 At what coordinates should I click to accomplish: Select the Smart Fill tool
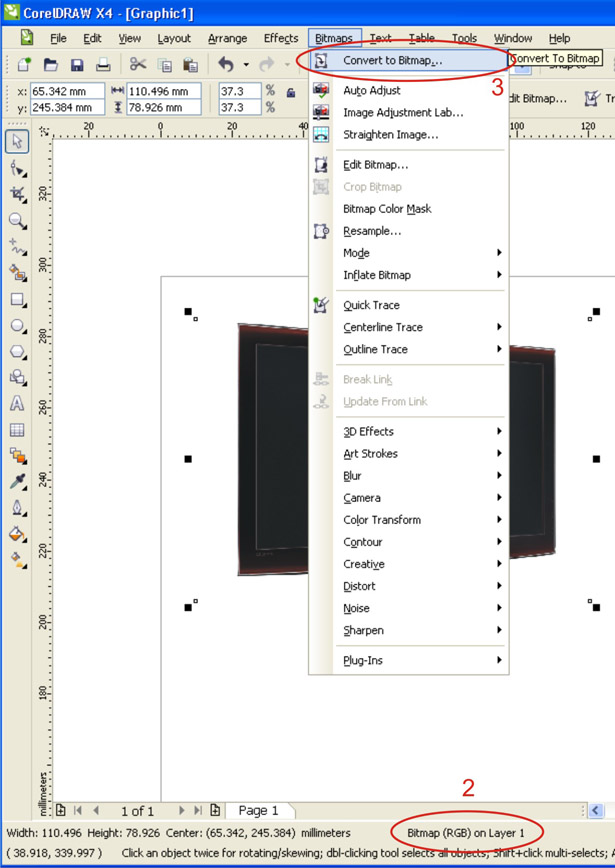click(x=17, y=273)
